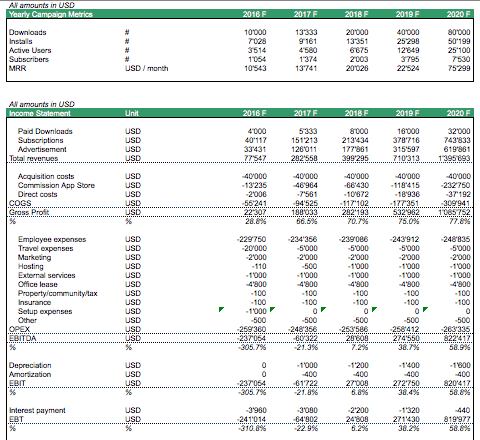Click the 'Advertisement' row label
The image size is (480, 440).
click(42, 149)
